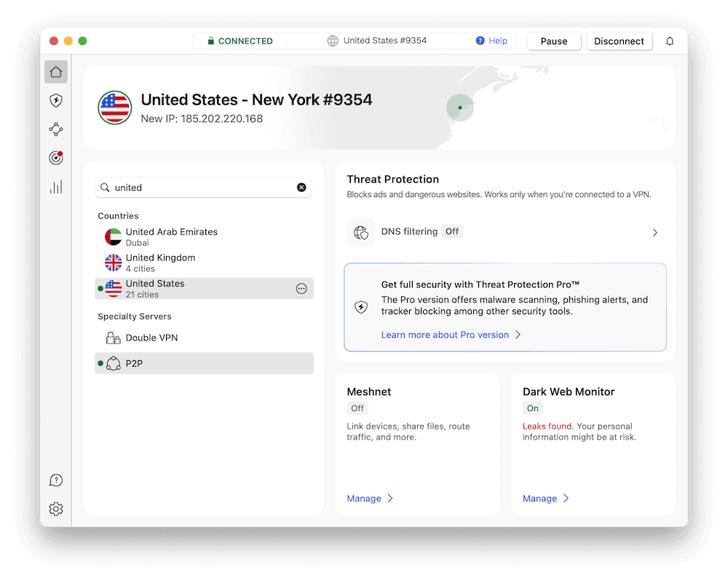
Task: Open the Home tab in sidebar
Action: [56, 72]
